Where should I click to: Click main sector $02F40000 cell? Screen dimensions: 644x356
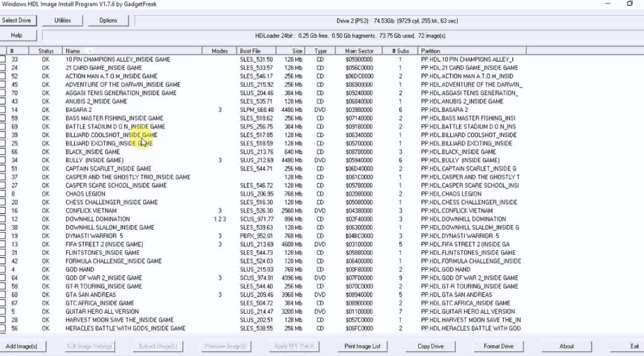pyautogui.click(x=359, y=219)
